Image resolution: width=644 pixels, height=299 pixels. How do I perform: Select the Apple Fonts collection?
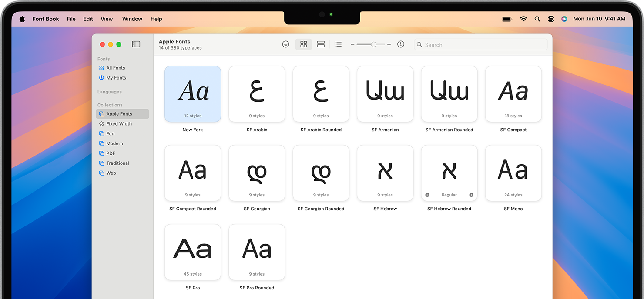point(119,113)
